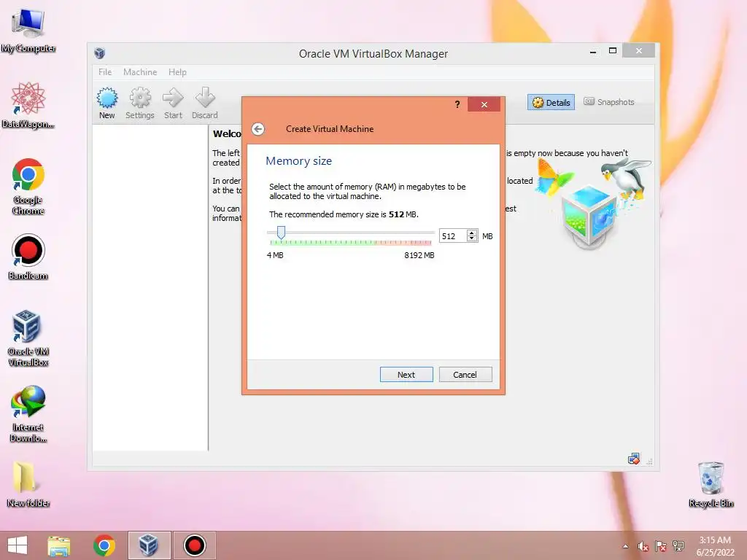747x560 pixels.
Task: Click the Discard toolbar icon
Action: (205, 103)
